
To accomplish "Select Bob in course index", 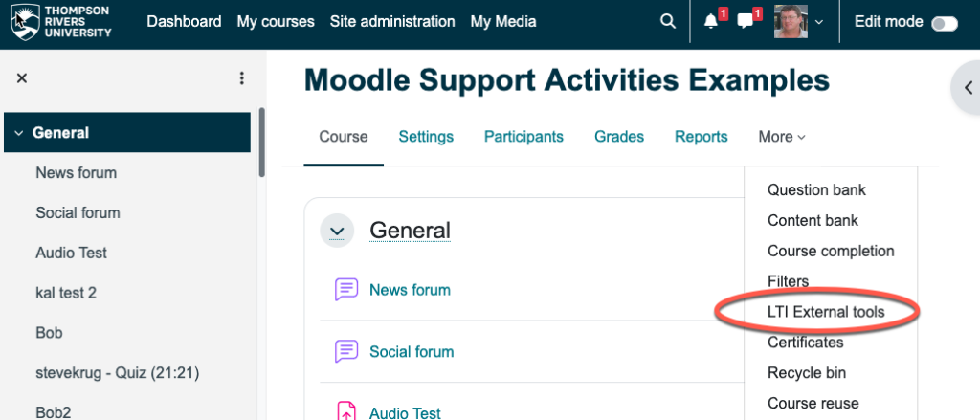I will point(50,333).
